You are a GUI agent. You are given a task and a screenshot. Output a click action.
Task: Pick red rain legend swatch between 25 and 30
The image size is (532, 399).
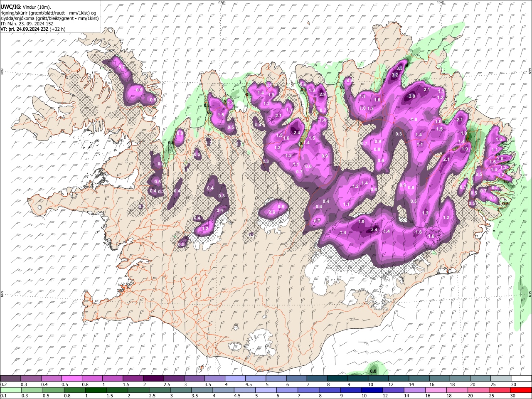(500, 390)
